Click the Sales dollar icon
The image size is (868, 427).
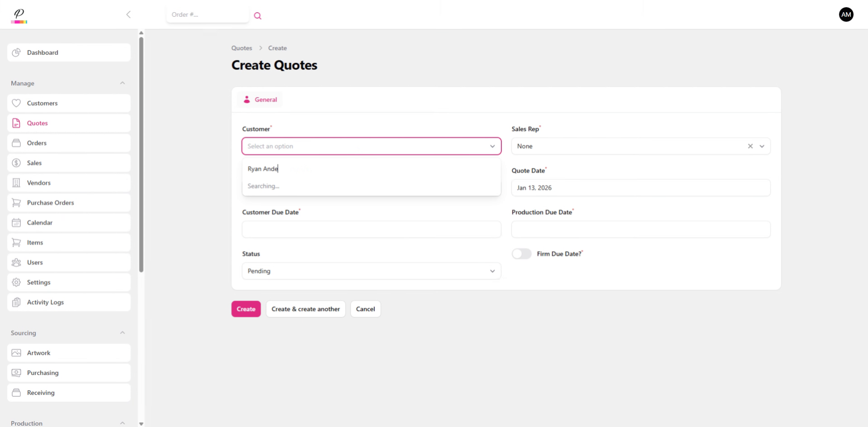click(16, 162)
